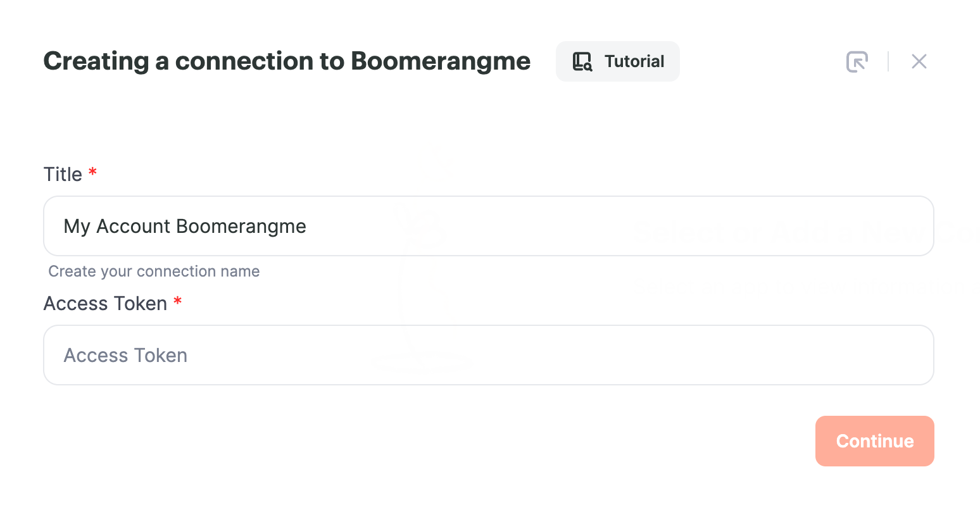Click the word "Account" in the Title field

134,227
